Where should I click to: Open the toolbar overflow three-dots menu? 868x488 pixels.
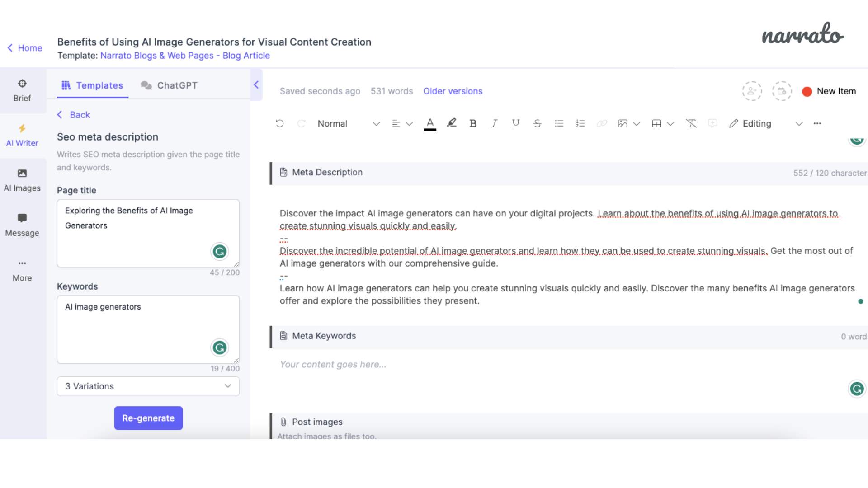click(x=817, y=123)
